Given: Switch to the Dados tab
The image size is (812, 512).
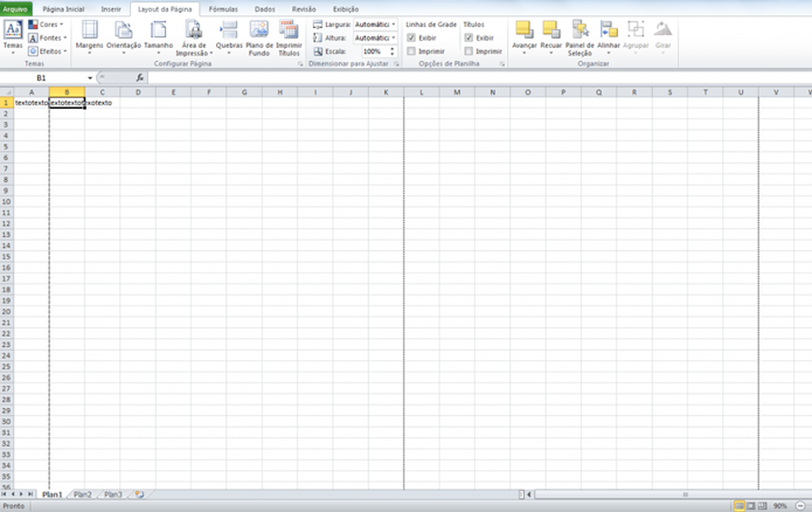Looking at the screenshot, I should pyautogui.click(x=265, y=9).
